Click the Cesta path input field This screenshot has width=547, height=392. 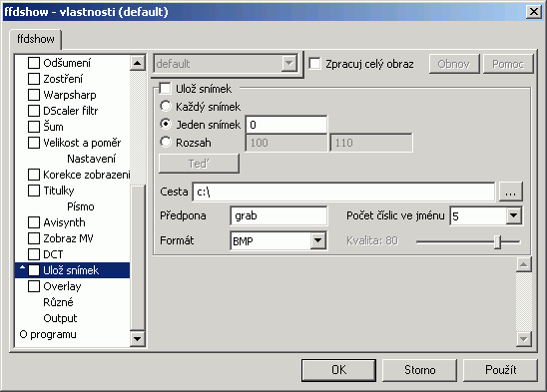[x=343, y=192]
